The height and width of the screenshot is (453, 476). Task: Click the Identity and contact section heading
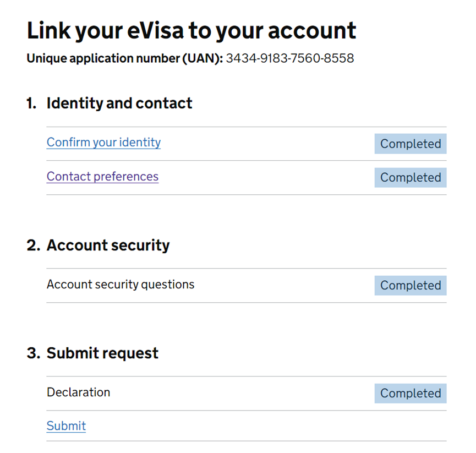(x=119, y=103)
